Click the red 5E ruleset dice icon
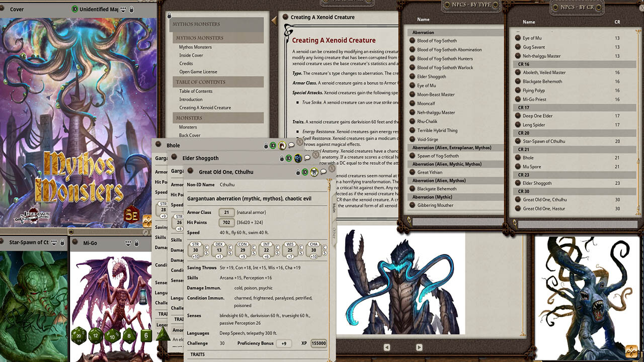Viewport: 644px width, 362px height. 131,214
